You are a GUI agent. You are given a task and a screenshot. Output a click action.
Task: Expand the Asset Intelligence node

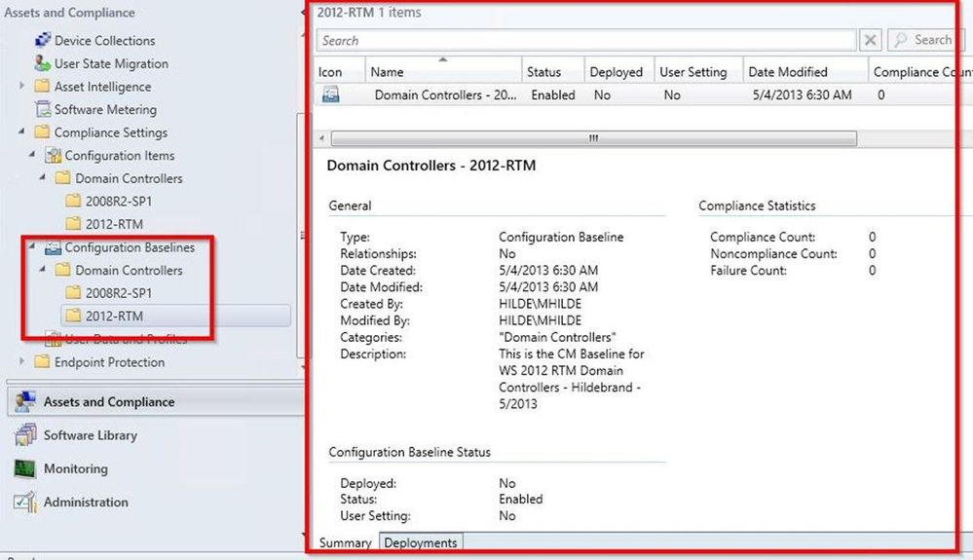point(22,86)
